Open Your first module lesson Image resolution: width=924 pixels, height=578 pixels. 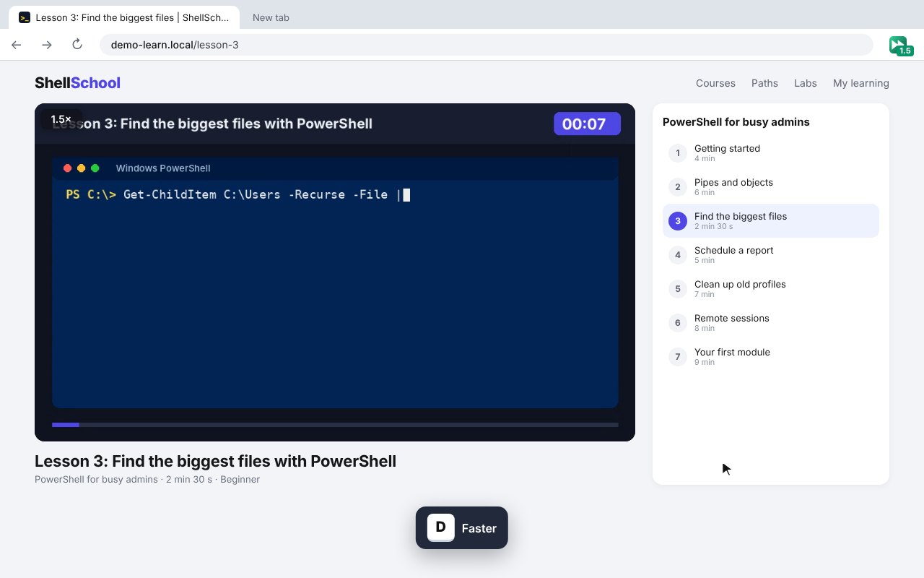click(x=771, y=357)
